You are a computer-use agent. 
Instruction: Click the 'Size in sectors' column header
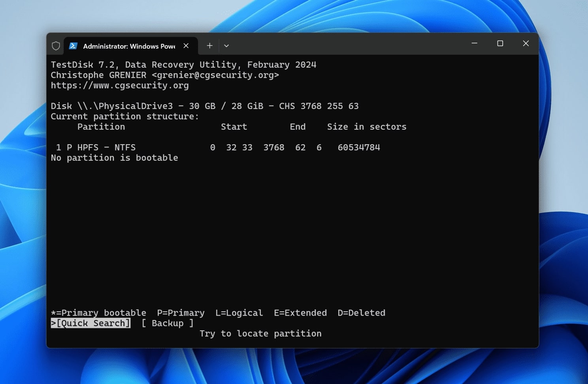(367, 127)
